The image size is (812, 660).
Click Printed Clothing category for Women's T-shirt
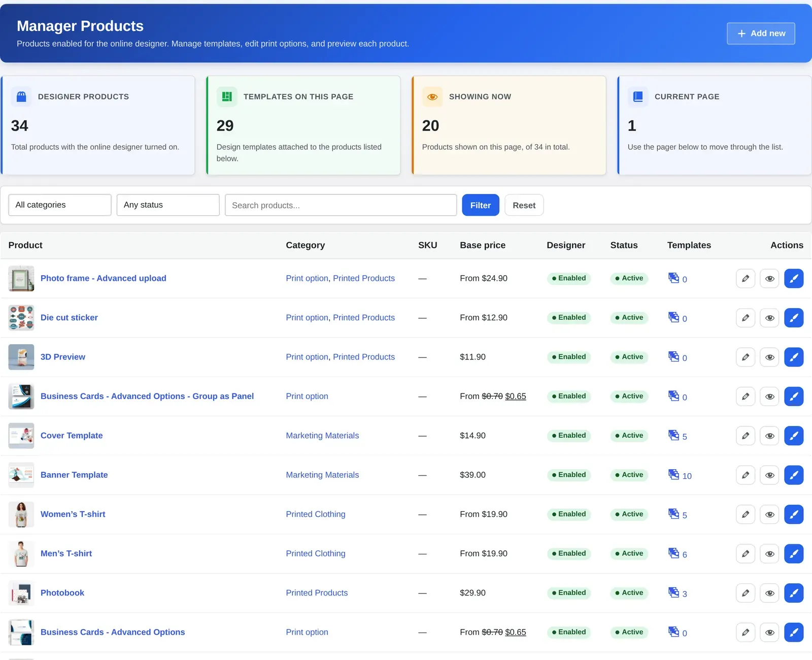tap(316, 514)
